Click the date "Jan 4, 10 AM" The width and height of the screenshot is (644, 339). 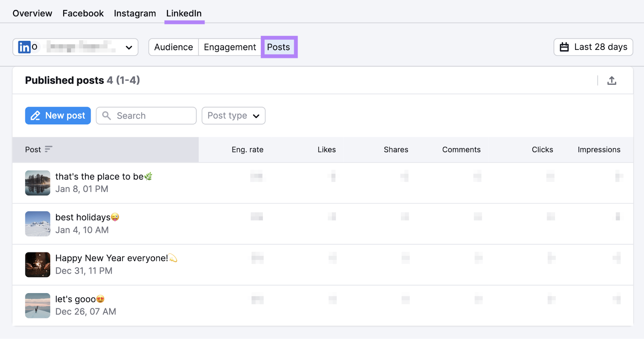82,230
